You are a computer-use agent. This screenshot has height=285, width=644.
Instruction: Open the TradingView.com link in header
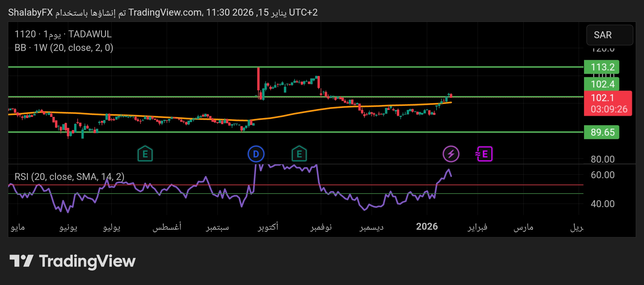[165, 12]
